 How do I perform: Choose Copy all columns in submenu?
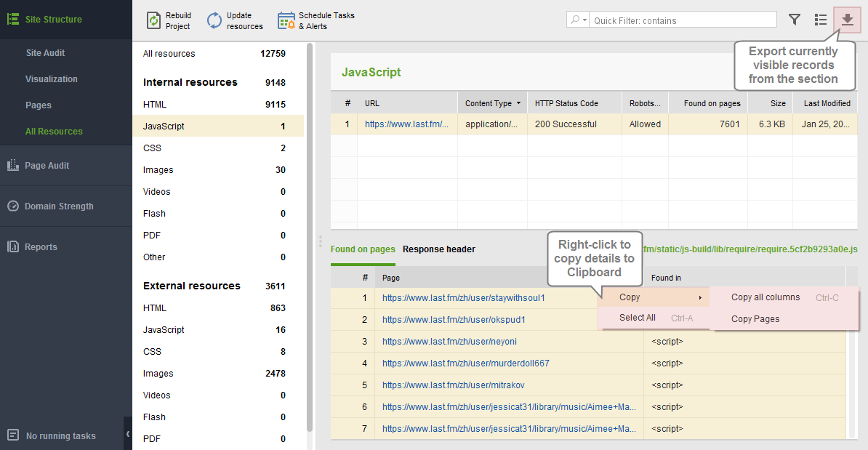785,297
